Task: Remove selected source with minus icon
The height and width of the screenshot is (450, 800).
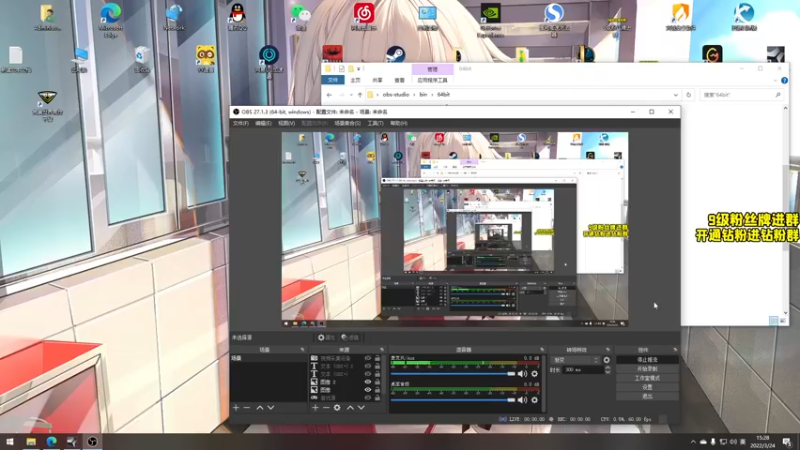Action: coord(326,408)
